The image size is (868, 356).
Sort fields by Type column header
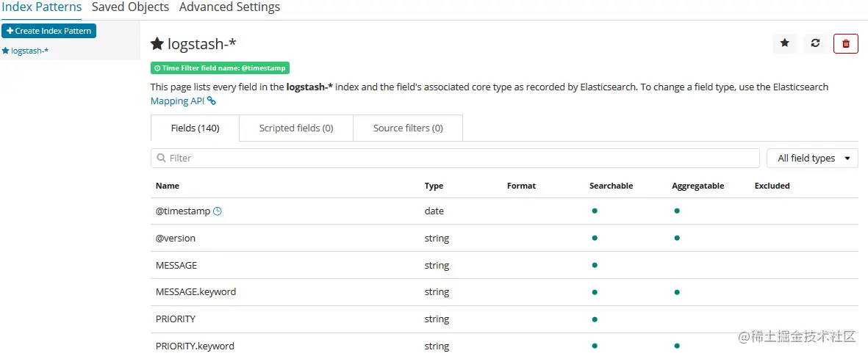click(x=434, y=186)
